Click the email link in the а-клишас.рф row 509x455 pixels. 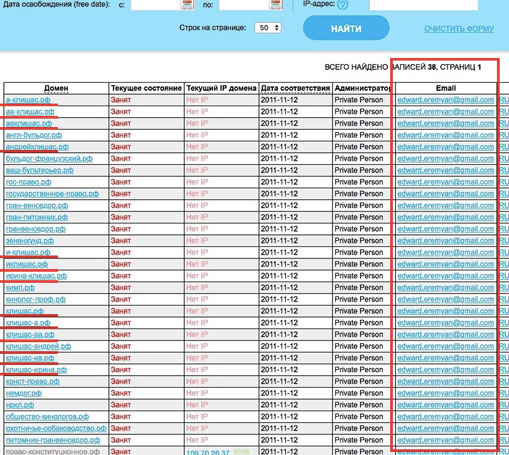tap(445, 100)
